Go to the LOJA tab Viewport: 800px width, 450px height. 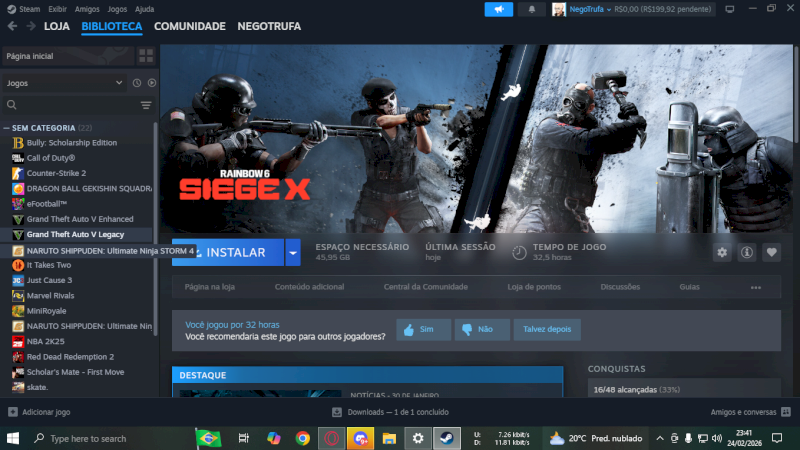click(57, 26)
